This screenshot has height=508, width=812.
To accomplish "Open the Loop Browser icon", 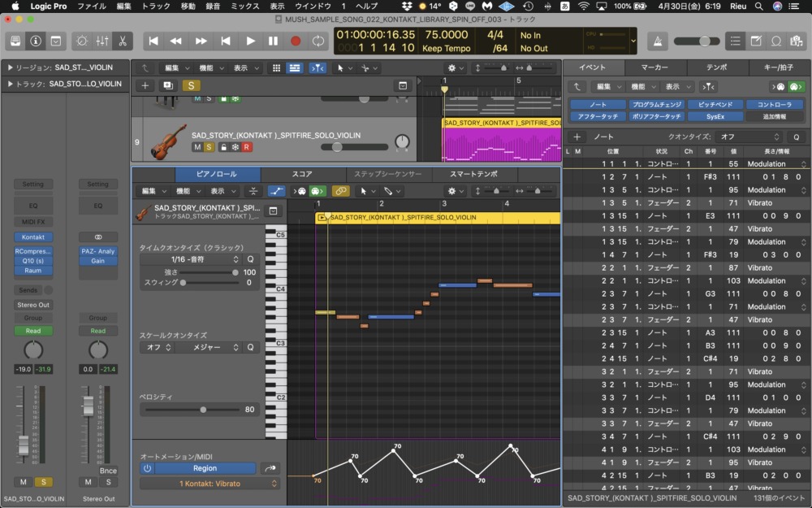I will pyautogui.click(x=776, y=41).
